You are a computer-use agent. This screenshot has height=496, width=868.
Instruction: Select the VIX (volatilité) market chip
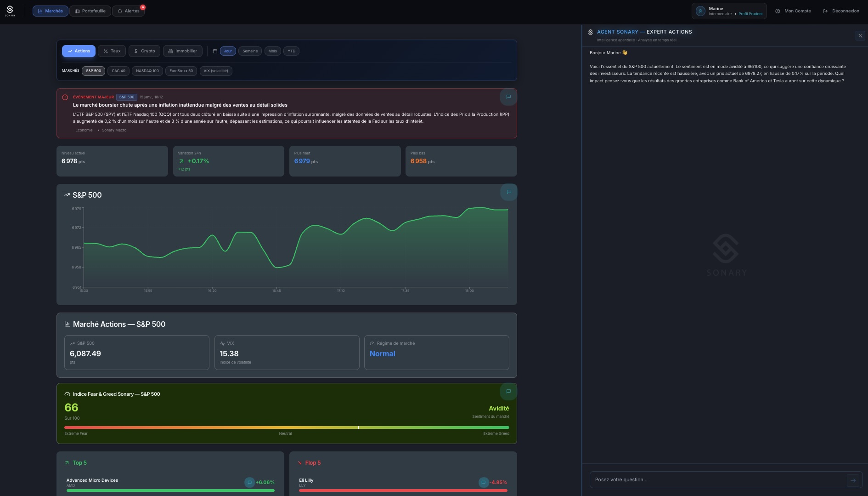click(x=216, y=71)
